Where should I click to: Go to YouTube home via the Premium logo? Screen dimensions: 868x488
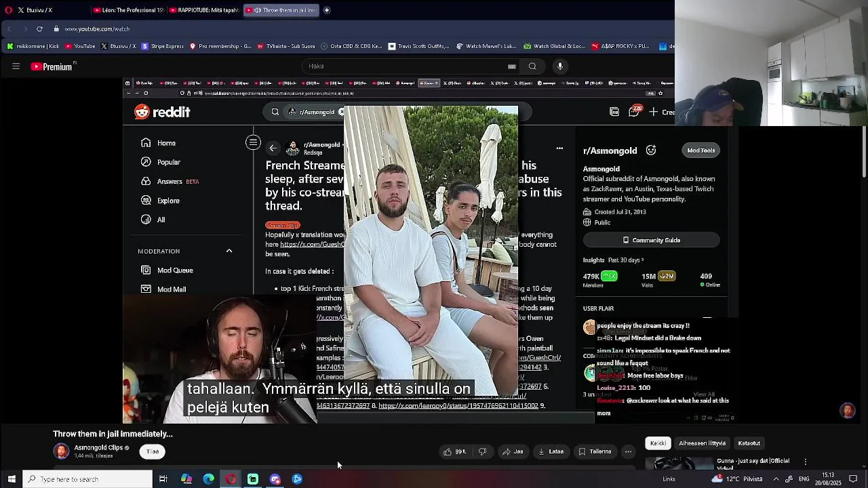52,66
